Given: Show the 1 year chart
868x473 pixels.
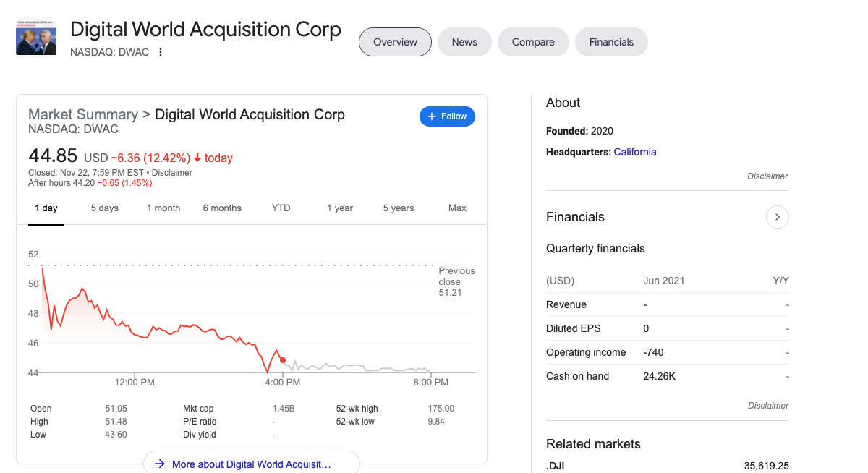Looking at the screenshot, I should point(340,208).
